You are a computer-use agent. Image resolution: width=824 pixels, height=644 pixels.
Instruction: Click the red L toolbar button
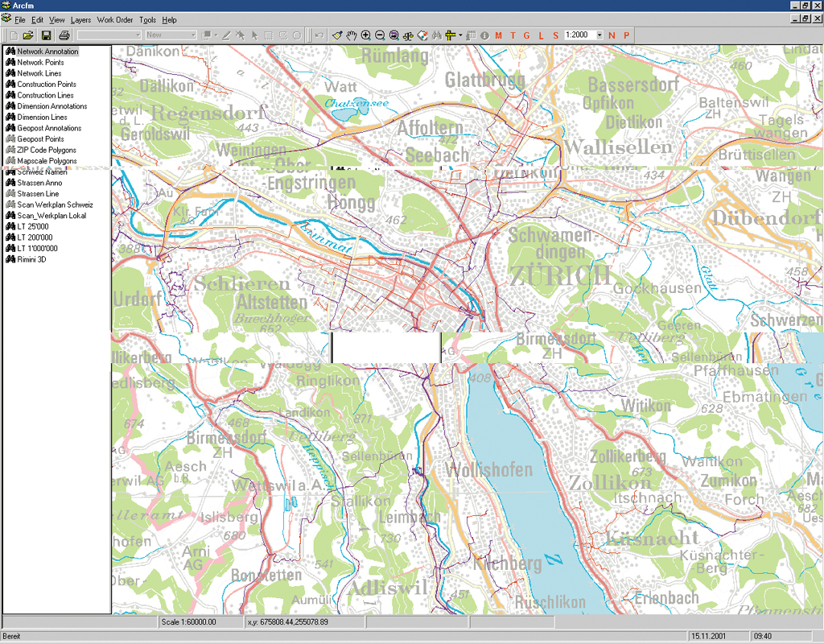[x=541, y=35]
